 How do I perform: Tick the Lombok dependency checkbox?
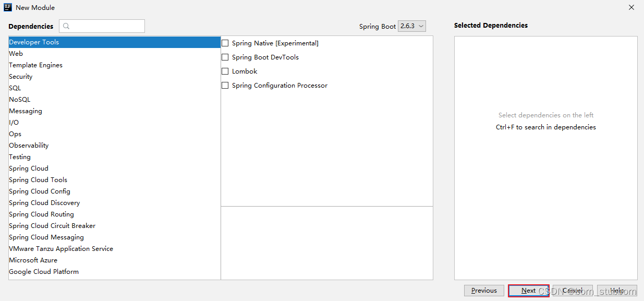pyautogui.click(x=225, y=71)
